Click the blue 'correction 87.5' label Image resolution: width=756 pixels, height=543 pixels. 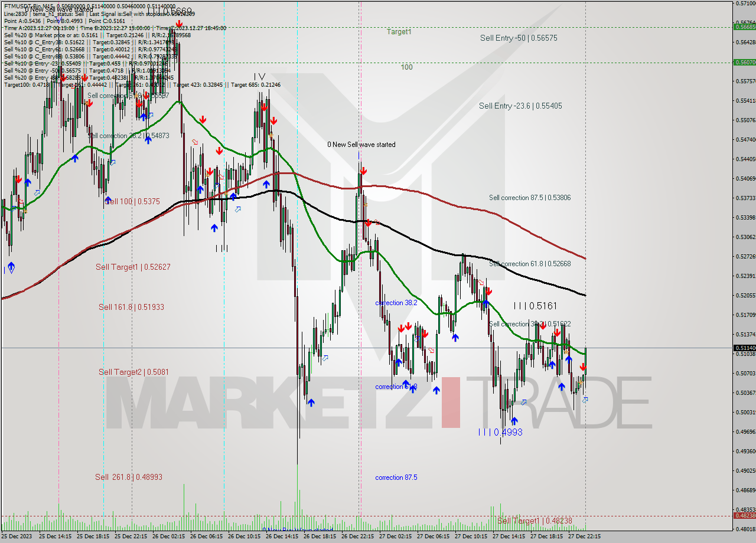(x=396, y=477)
